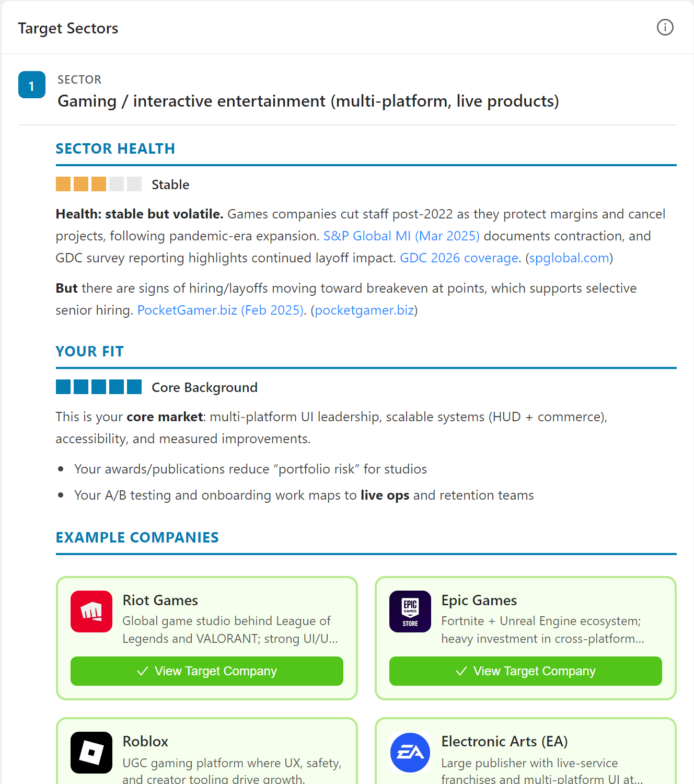This screenshot has height=784, width=694.
Task: Click the Electronic Arts (EA) card title
Action: 505,741
